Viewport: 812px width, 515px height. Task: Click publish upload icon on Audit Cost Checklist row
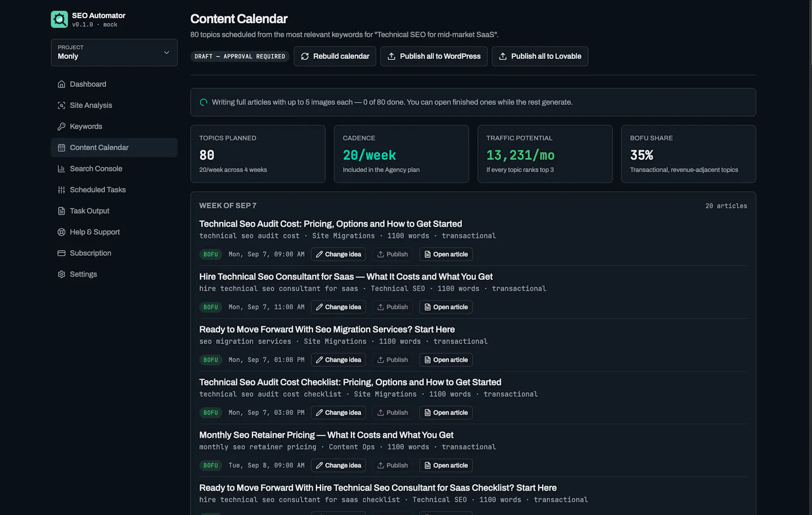tap(381, 413)
